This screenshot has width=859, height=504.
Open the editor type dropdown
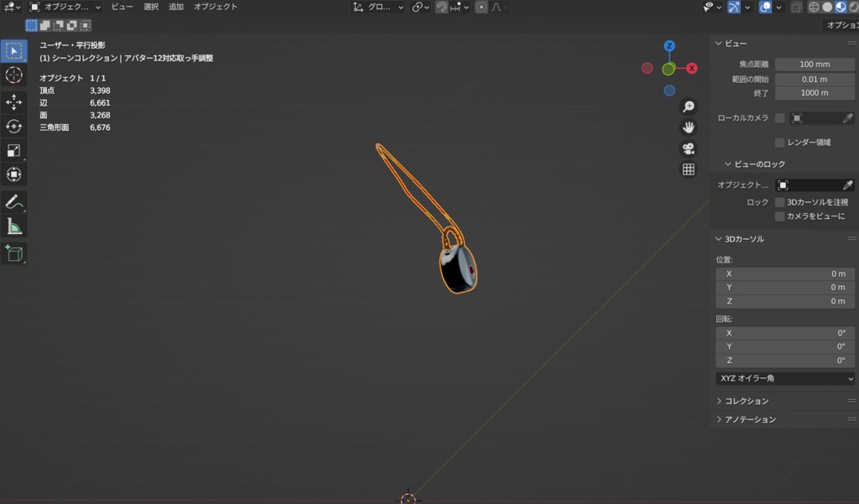click(x=12, y=7)
